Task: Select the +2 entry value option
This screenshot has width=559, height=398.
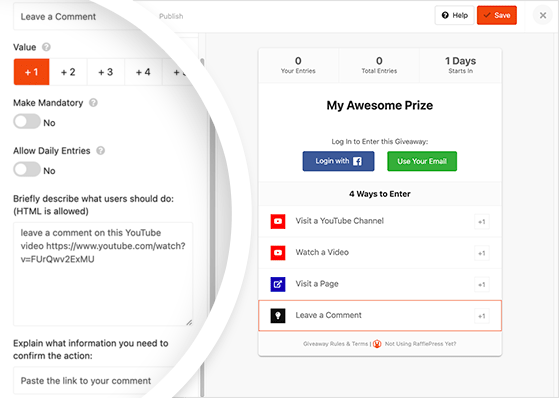Action: pyautogui.click(x=68, y=72)
